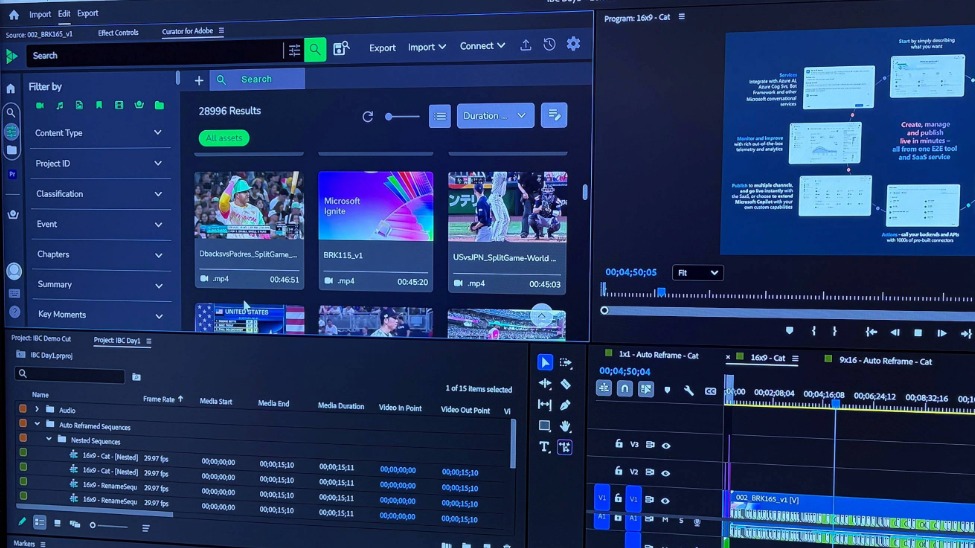Click the timeline wrench settings icon
This screenshot has width=975, height=548.
click(688, 391)
